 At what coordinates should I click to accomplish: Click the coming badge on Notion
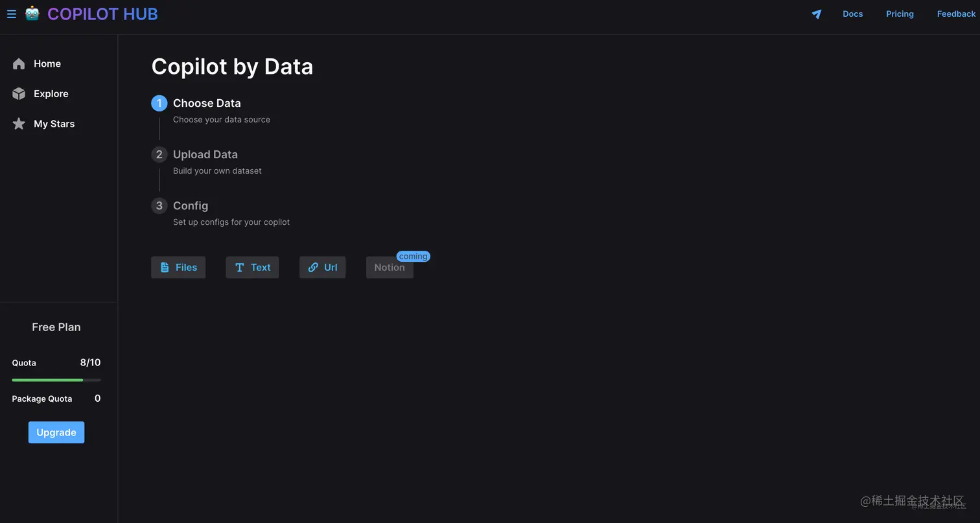click(414, 257)
